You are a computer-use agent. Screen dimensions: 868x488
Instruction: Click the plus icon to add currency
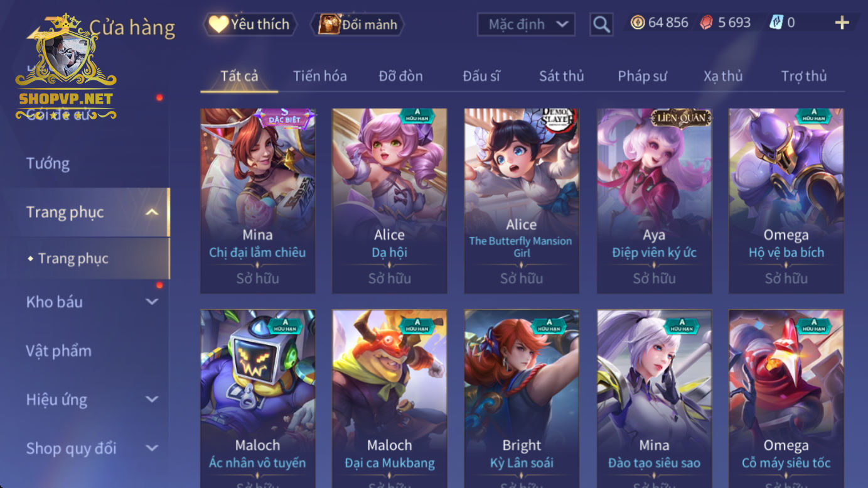click(842, 23)
